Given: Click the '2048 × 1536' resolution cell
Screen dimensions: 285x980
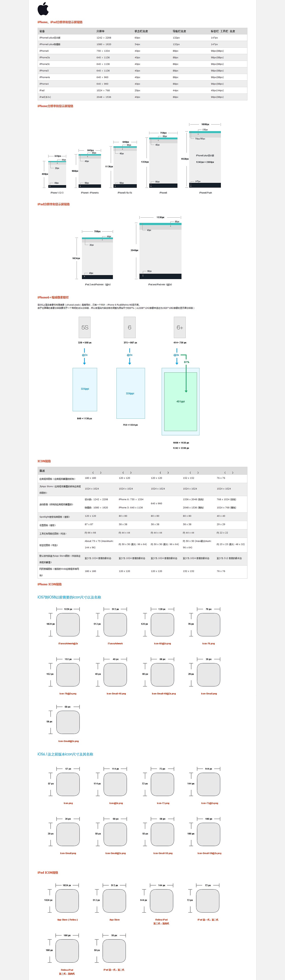Looking at the screenshot, I should click(104, 97).
